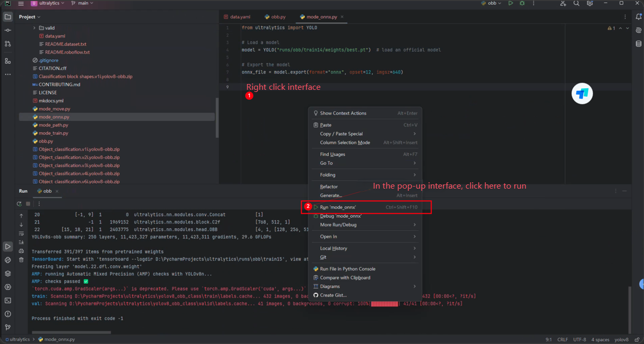Switch to the data.yaml editor tab
The width and height of the screenshot is (644, 344).
point(237,17)
